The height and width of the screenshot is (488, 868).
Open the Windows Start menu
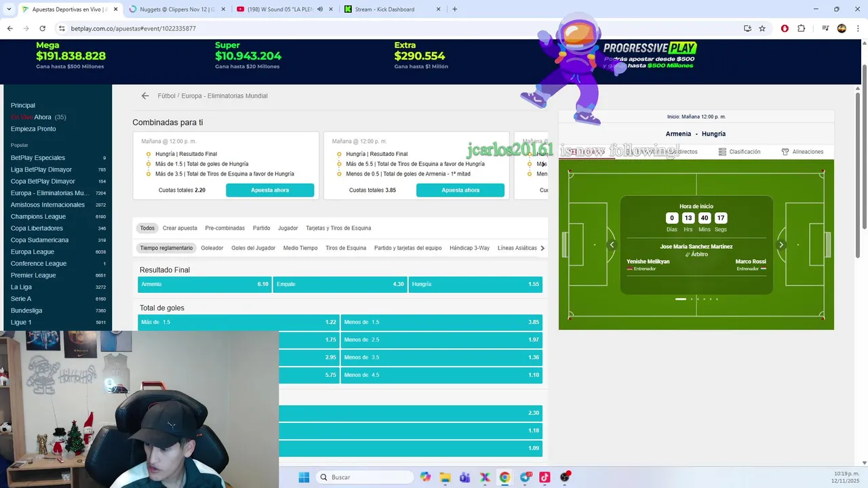tap(304, 477)
